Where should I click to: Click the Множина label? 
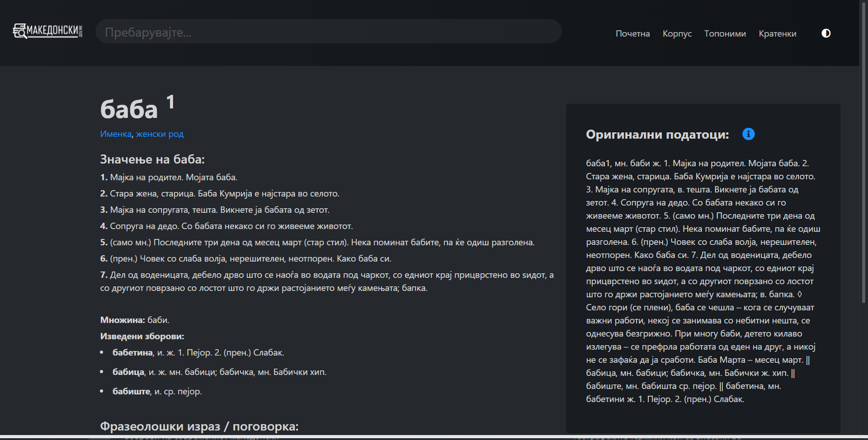pyautogui.click(x=123, y=320)
